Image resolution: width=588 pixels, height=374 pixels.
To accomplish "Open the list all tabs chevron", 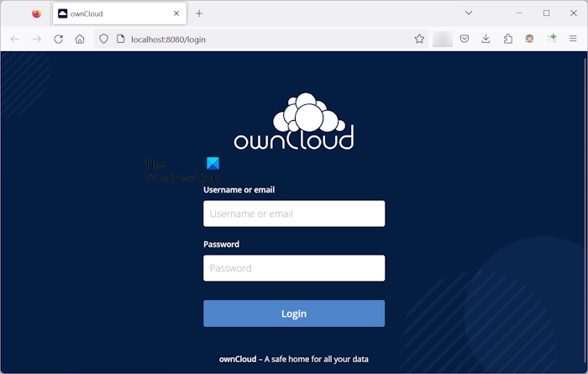I will pyautogui.click(x=469, y=13).
